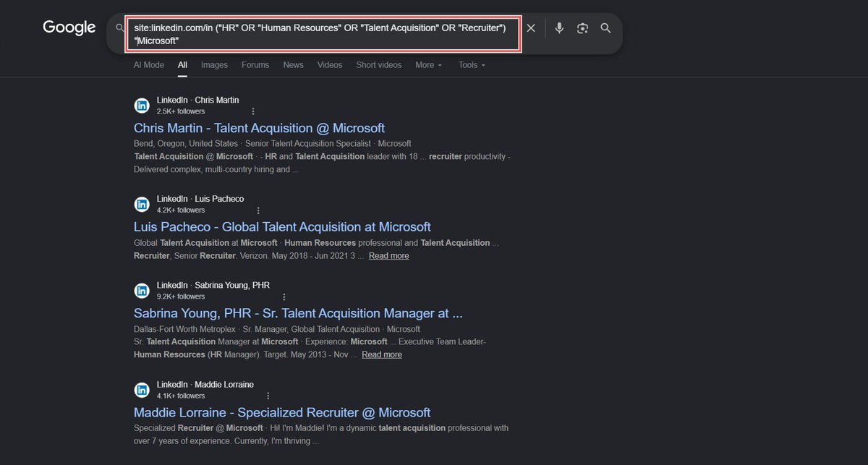Image resolution: width=868 pixels, height=465 pixels.
Task: Click Read more in Sabrina Young snippet
Action: tap(382, 354)
